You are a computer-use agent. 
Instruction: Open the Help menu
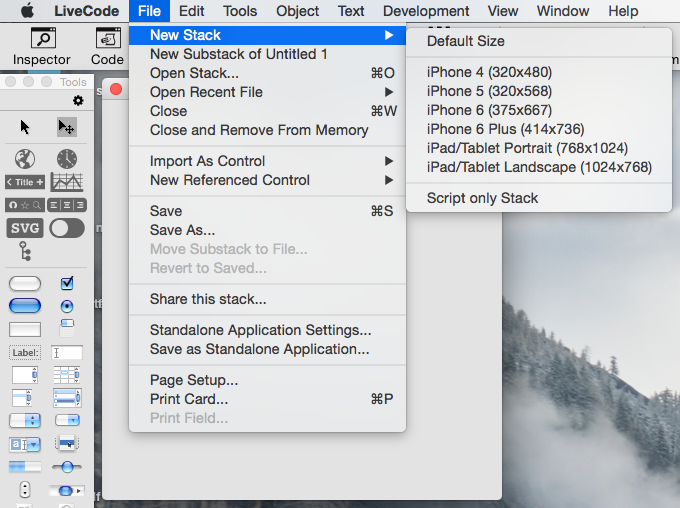coord(623,11)
